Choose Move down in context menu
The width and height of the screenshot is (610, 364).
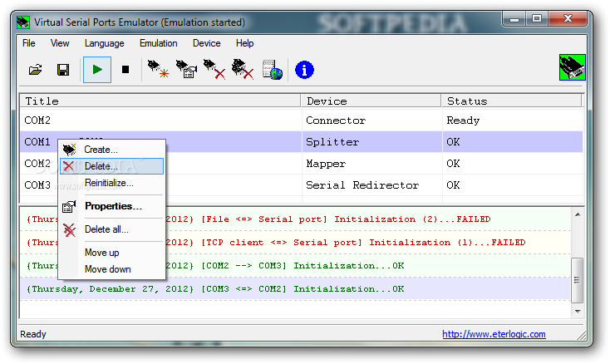(x=111, y=269)
